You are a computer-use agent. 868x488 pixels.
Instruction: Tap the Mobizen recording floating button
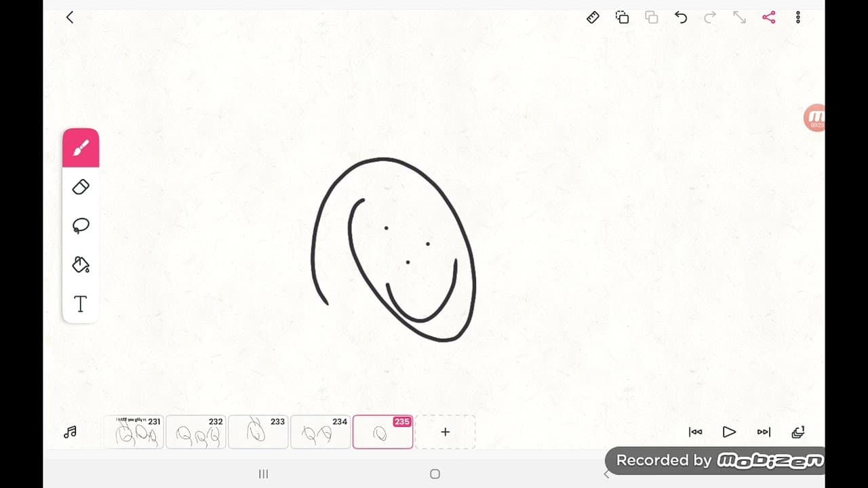(x=814, y=118)
